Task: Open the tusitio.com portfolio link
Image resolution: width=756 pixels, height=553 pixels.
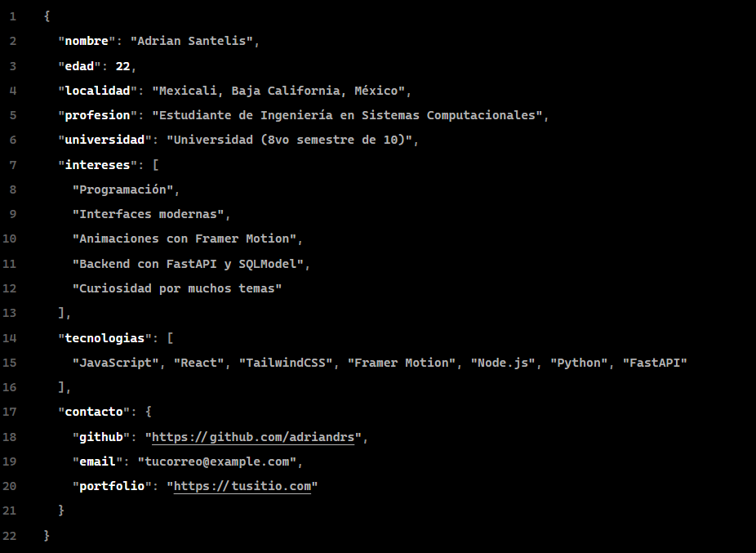Action: (x=242, y=486)
